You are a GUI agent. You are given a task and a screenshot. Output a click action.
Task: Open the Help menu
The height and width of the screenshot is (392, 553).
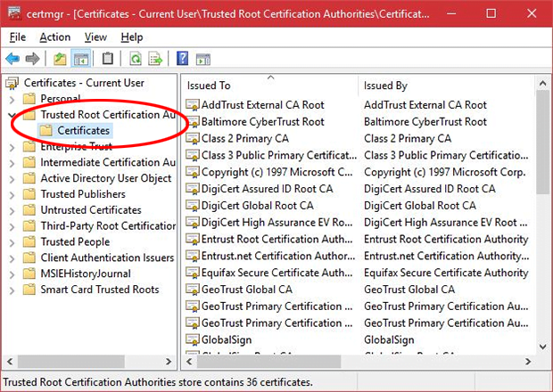pyautogui.click(x=132, y=37)
